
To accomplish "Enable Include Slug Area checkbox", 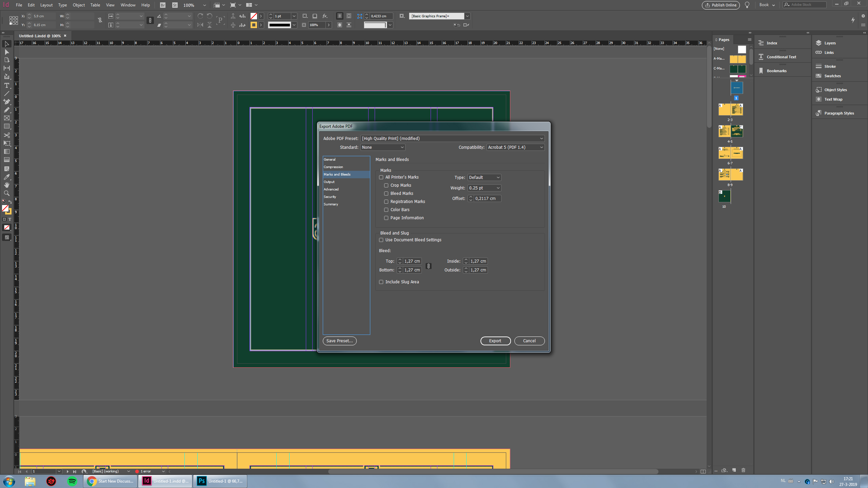I will coord(381,282).
